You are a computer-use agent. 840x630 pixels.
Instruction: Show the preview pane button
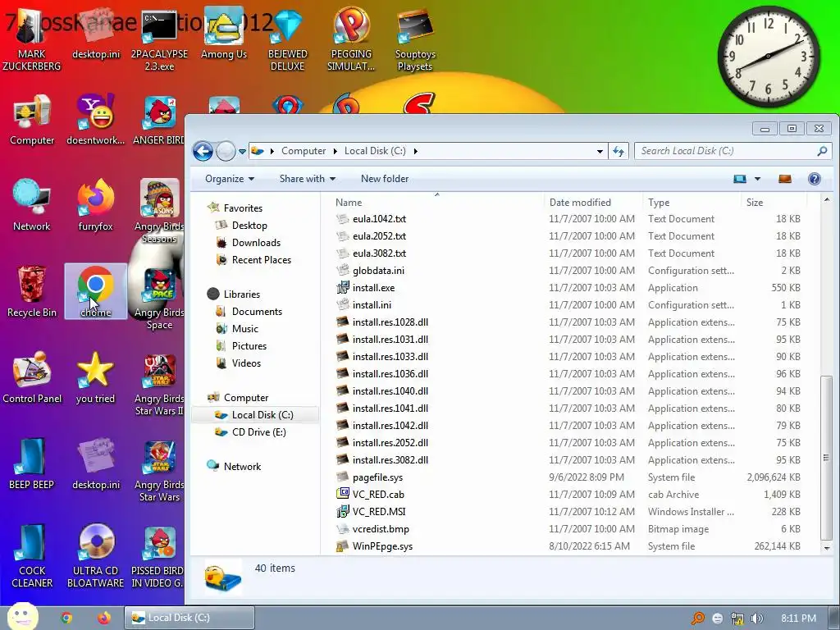[x=785, y=179]
